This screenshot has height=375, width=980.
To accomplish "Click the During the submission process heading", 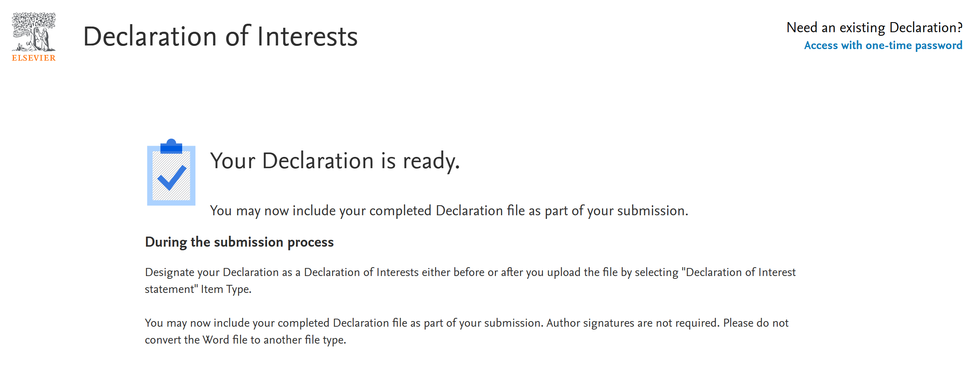I will (x=239, y=242).
